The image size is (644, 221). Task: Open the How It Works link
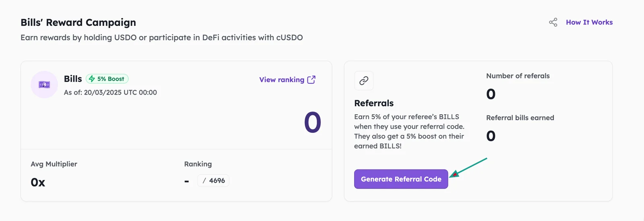(589, 22)
